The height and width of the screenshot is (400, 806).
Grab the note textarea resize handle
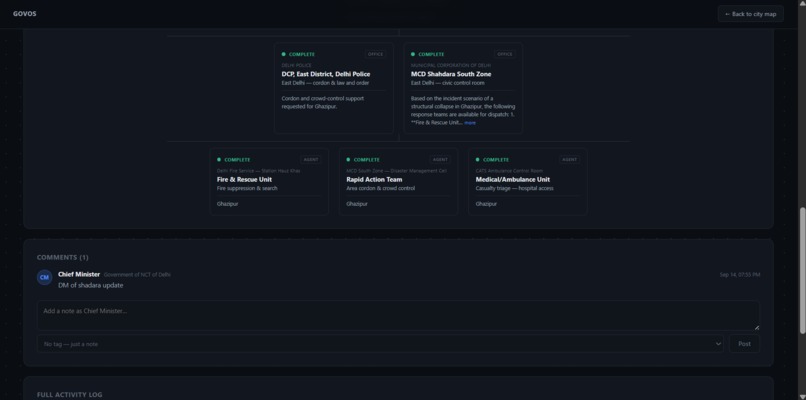757,328
